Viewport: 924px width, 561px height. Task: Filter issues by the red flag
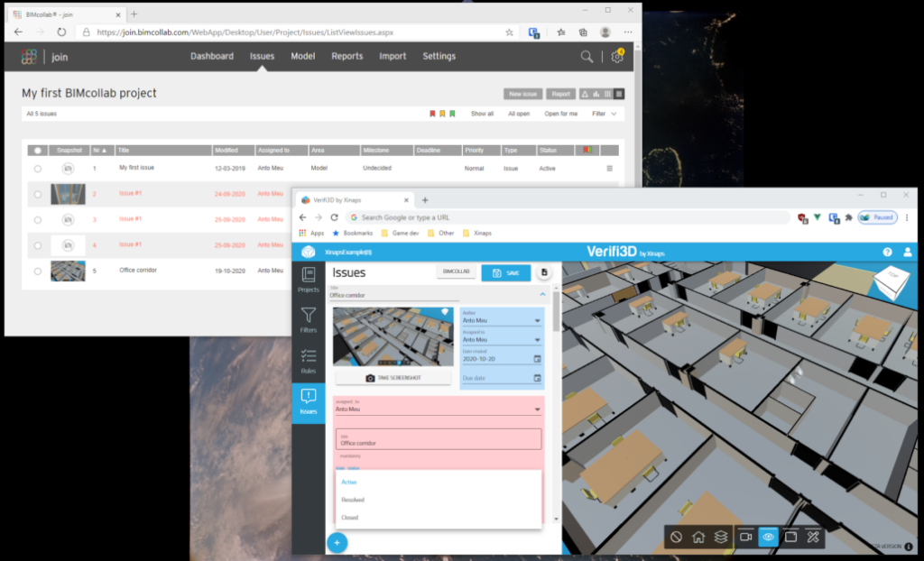click(x=432, y=114)
